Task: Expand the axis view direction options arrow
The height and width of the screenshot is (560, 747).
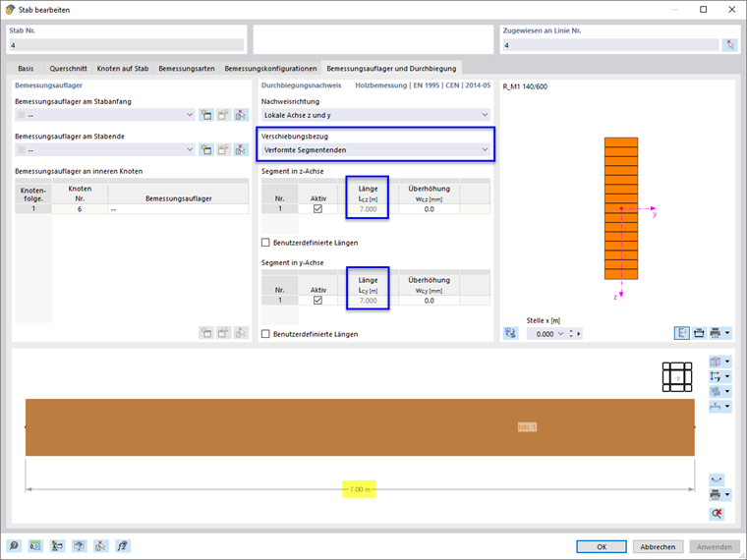Action: coord(727,376)
